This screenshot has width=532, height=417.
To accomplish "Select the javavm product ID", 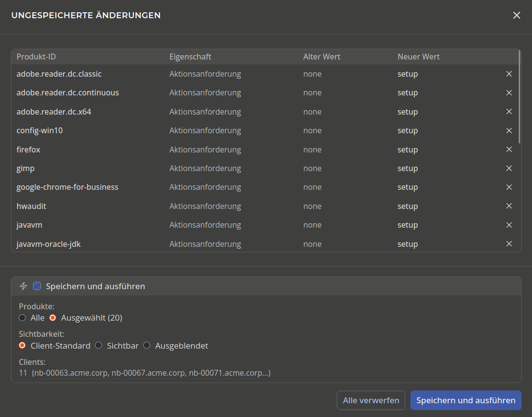I will pyautogui.click(x=30, y=225).
